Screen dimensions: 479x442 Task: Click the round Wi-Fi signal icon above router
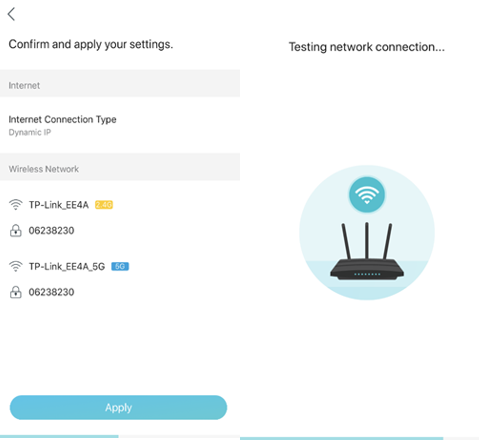(x=367, y=195)
